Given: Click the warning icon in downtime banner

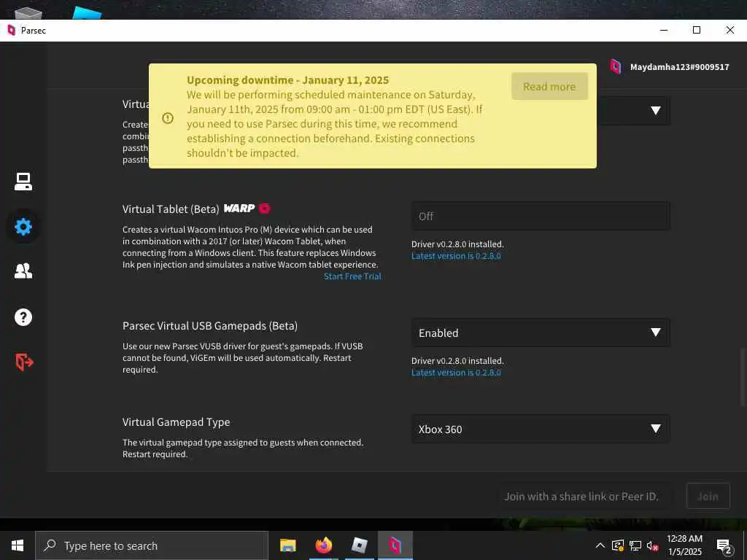Looking at the screenshot, I should (x=168, y=117).
